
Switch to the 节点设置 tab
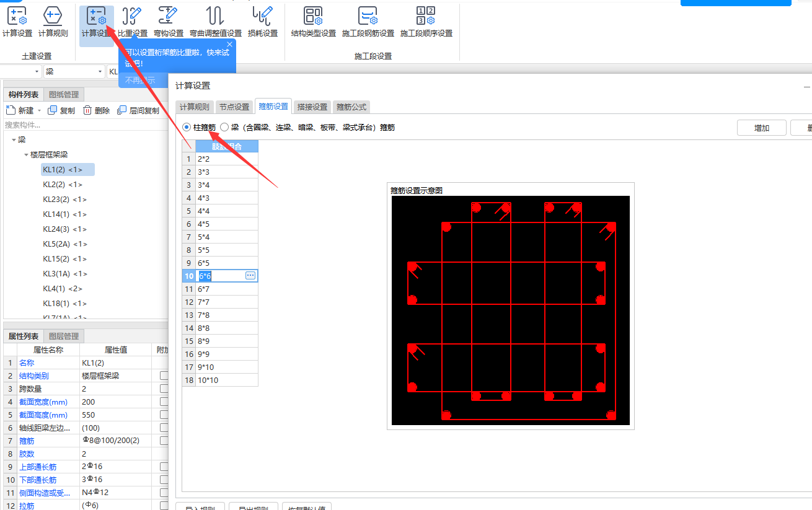tap(234, 107)
